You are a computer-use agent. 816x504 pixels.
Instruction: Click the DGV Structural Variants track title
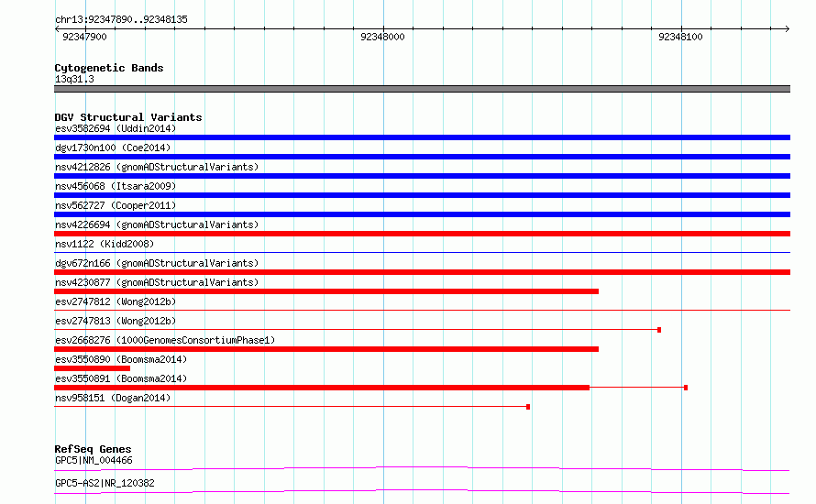tap(128, 117)
